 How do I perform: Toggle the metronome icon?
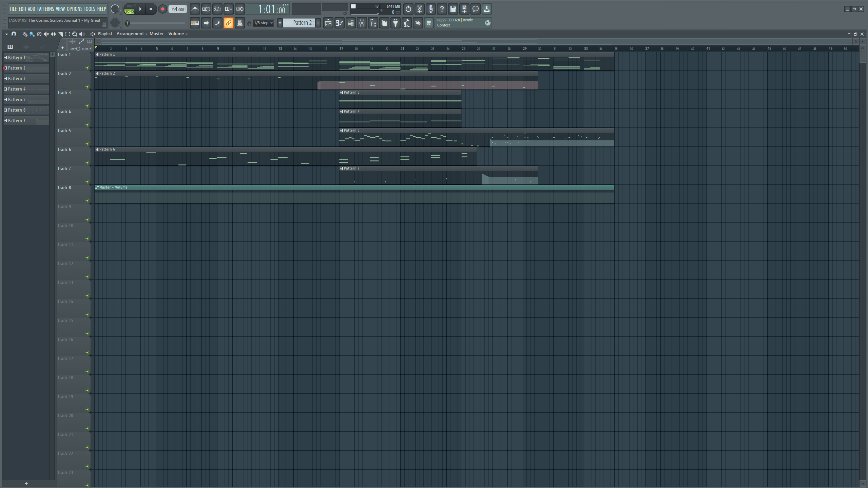(195, 9)
